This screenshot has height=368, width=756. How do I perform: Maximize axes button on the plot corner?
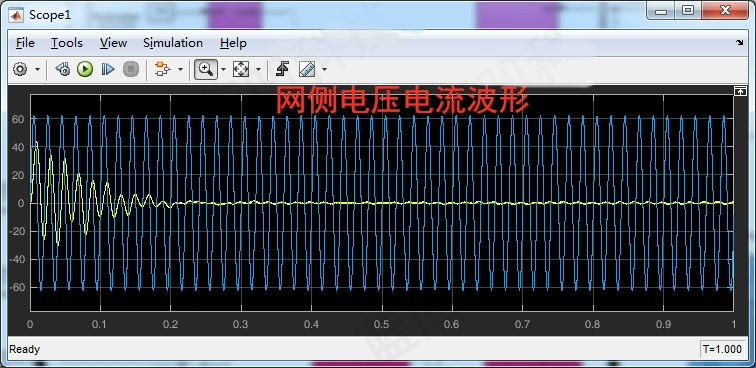click(740, 91)
